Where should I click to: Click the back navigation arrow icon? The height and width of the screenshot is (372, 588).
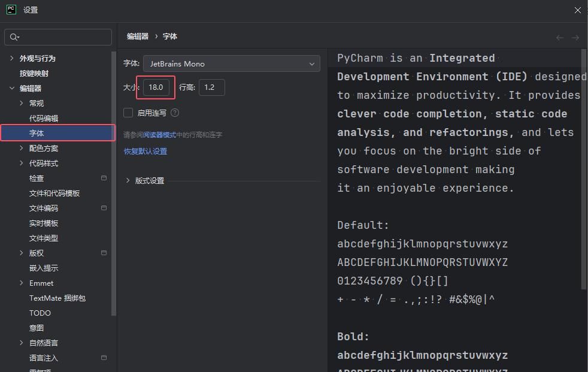click(x=560, y=37)
